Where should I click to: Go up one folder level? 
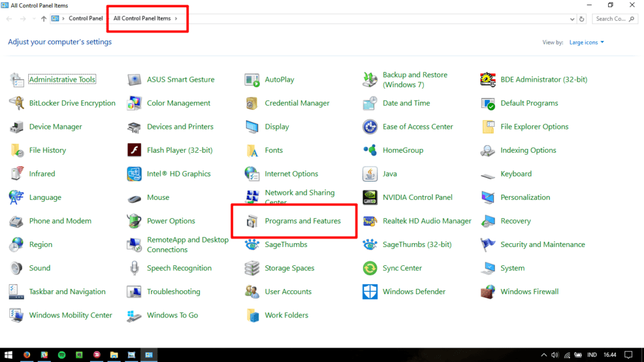(43, 19)
